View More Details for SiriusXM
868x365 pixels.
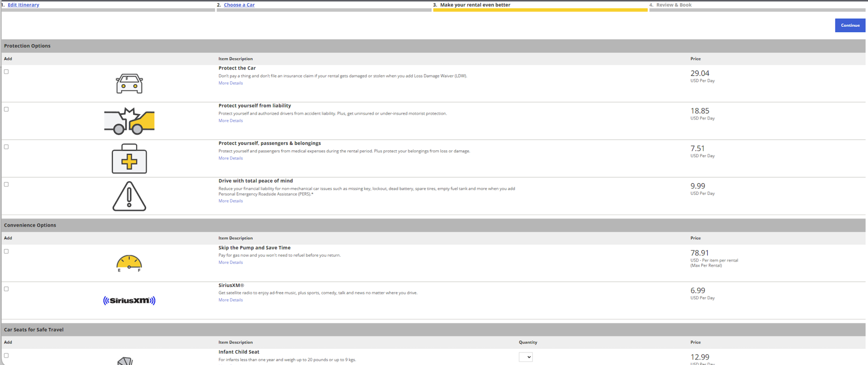[230, 300]
